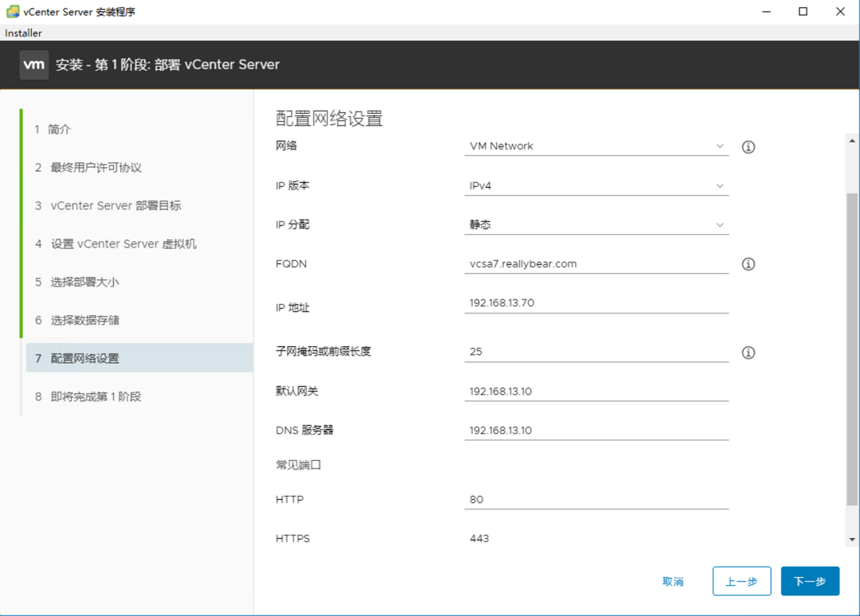The image size is (860, 616).
Task: Click the DNS 服务器 input field
Action: (596, 431)
